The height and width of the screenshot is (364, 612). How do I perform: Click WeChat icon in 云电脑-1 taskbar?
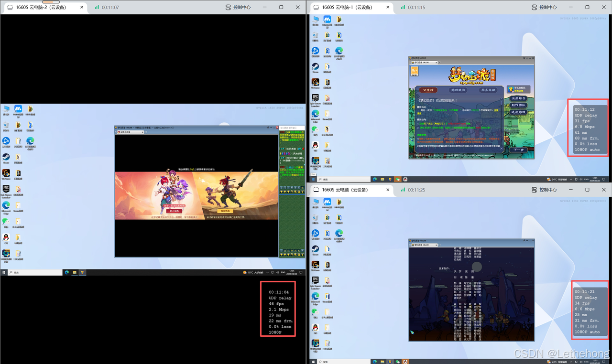tap(397, 179)
